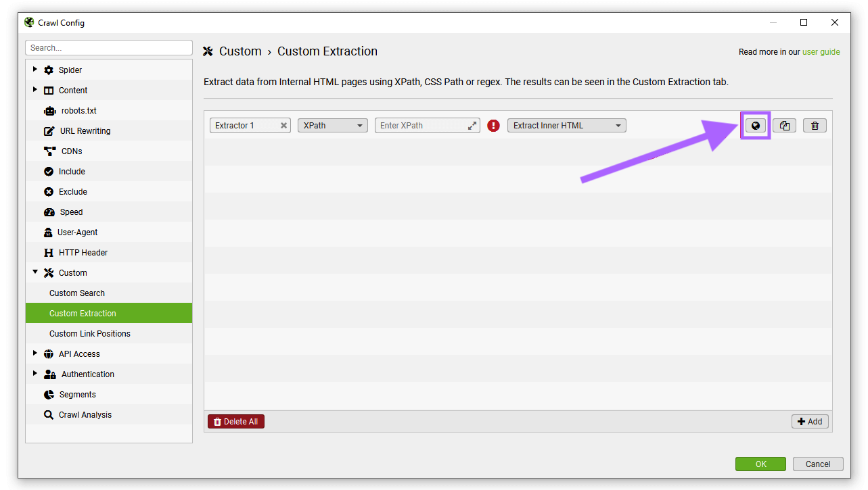Clear the Extractor 1 name with its x icon
The image size is (868, 490).
tap(283, 125)
